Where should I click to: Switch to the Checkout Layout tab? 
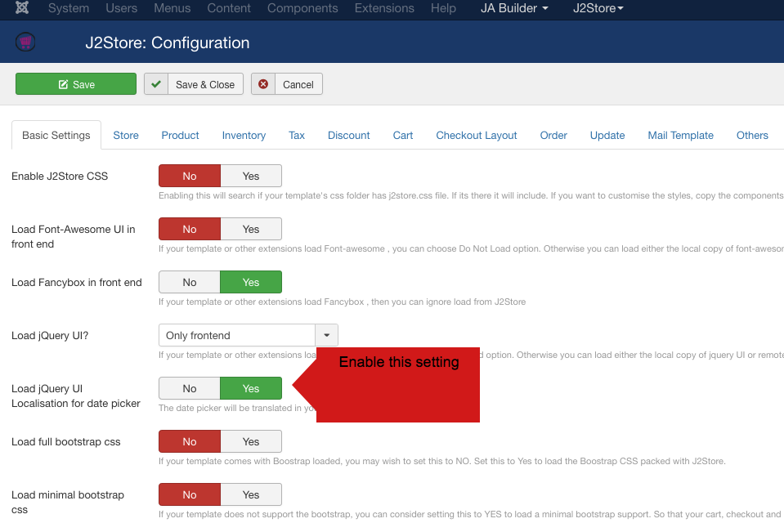coord(477,135)
